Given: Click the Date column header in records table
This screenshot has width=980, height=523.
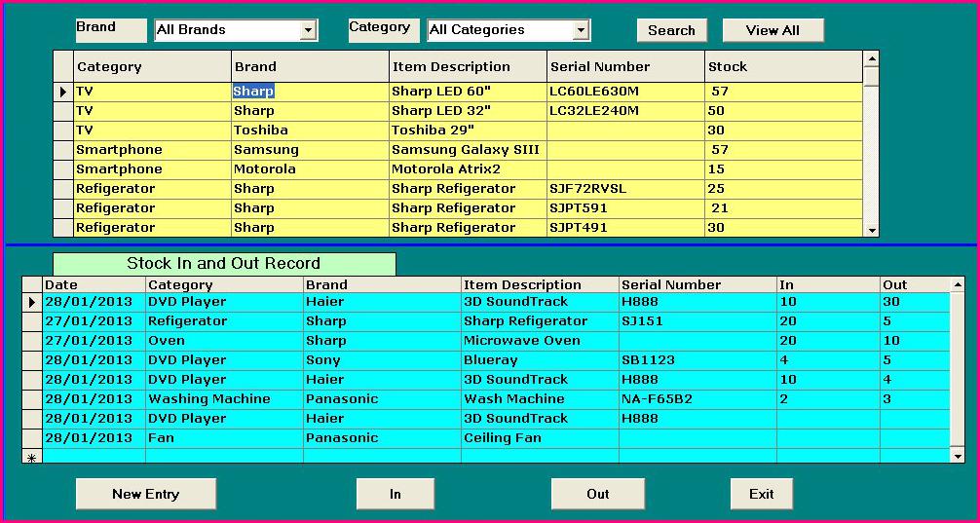Looking at the screenshot, I should [94, 285].
